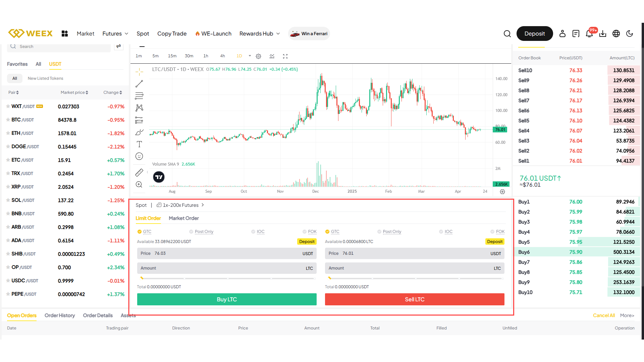
Task: Toggle fullscreen chart mode
Action: tap(285, 56)
